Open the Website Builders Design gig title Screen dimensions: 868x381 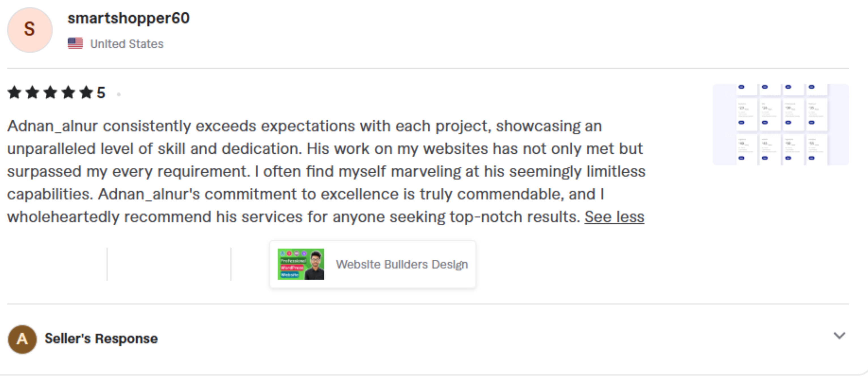coord(402,264)
